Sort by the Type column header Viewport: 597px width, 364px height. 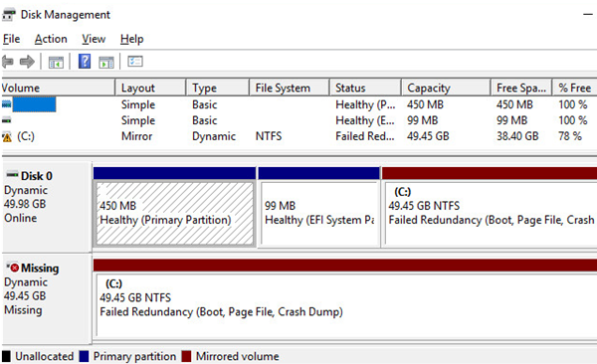click(x=217, y=88)
